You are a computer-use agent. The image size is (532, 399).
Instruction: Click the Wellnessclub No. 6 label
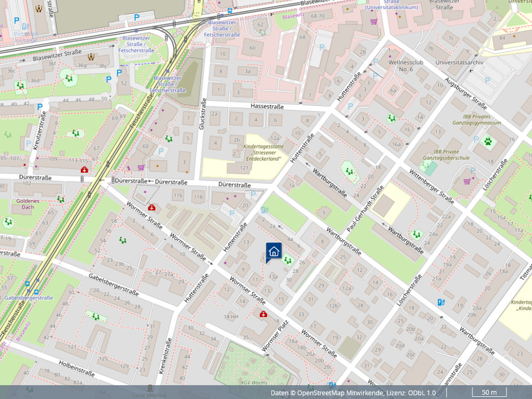(406, 66)
